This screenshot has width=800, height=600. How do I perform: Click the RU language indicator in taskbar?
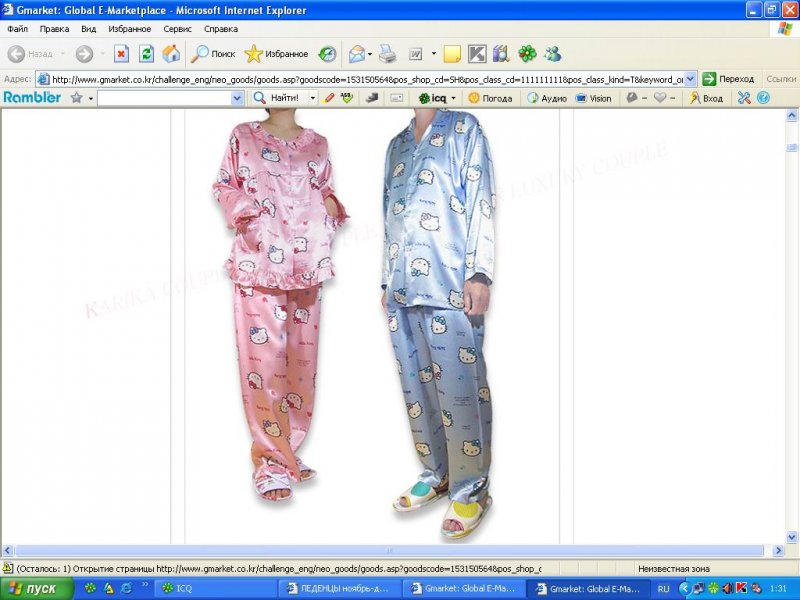point(663,588)
